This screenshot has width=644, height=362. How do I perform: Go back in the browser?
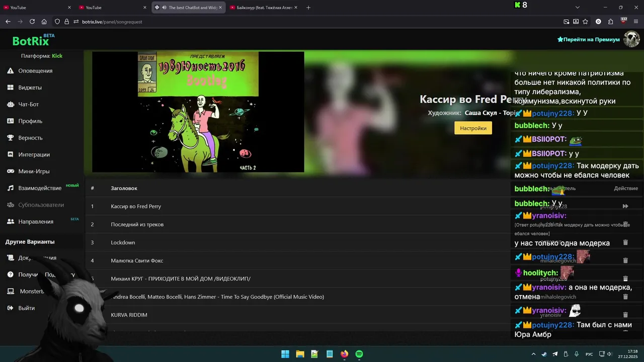coord(8,22)
